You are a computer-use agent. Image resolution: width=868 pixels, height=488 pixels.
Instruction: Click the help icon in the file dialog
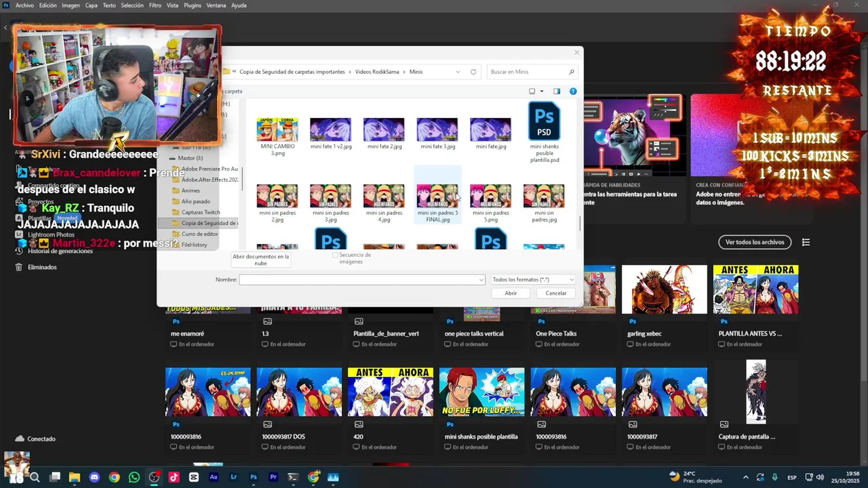coord(573,91)
